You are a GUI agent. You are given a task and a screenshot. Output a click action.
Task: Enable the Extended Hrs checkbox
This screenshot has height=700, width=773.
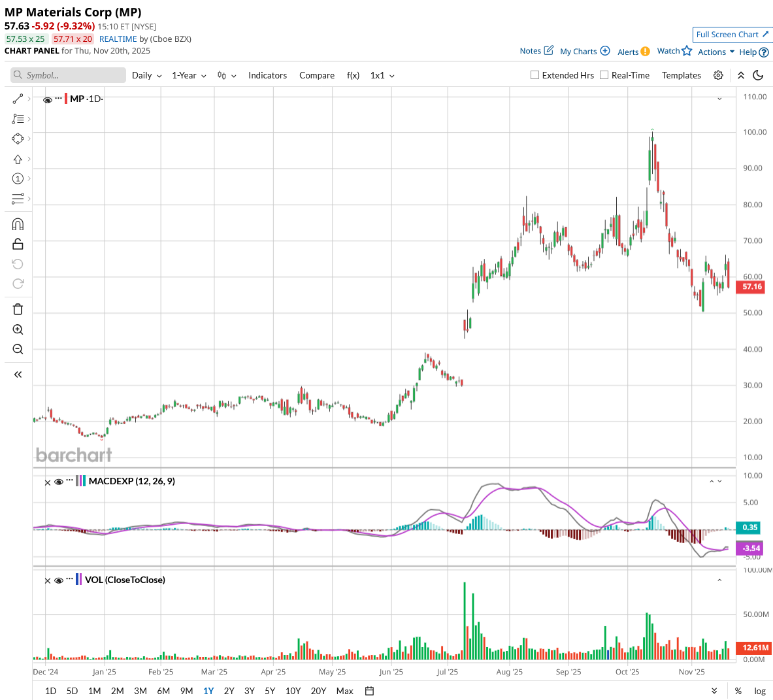535,75
